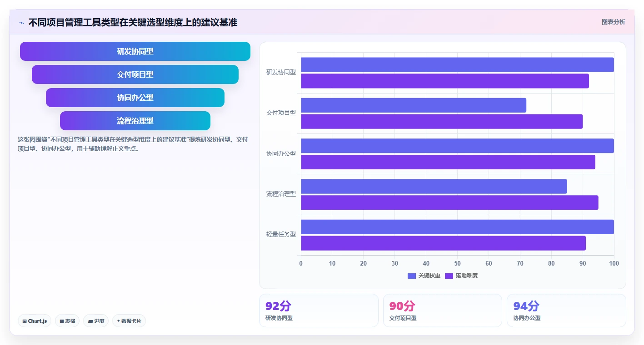Click the 流程治理型 关键权重 bar
Screen dimensions: 644x345
click(x=434, y=186)
